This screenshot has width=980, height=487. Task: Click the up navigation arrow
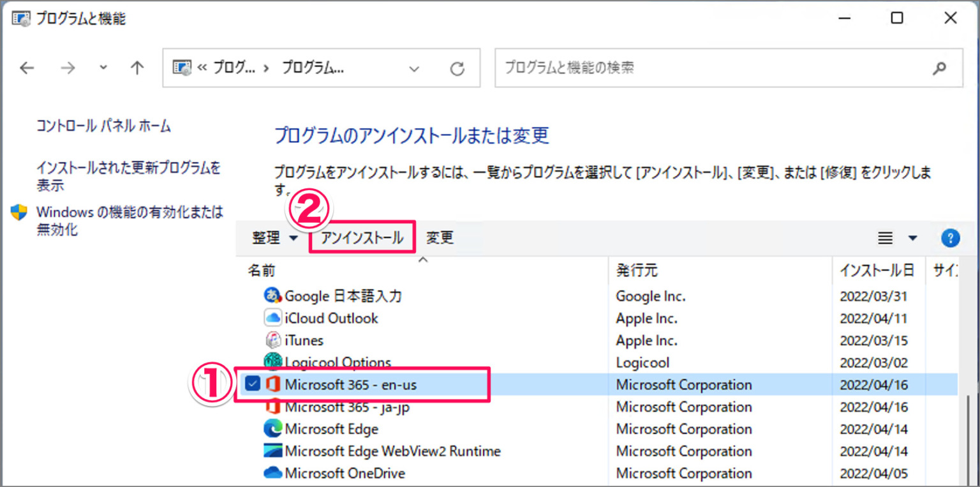pyautogui.click(x=137, y=68)
